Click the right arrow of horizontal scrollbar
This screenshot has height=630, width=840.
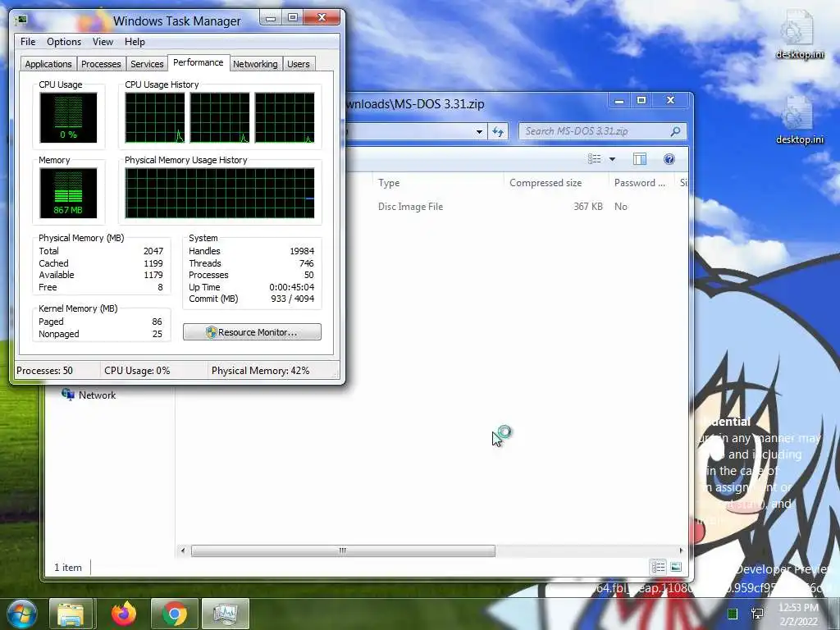point(681,550)
